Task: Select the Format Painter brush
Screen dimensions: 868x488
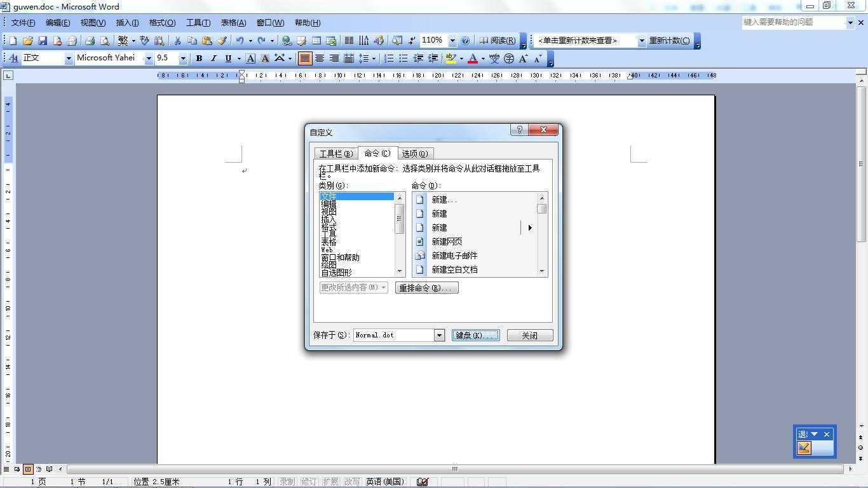Action: pos(222,41)
